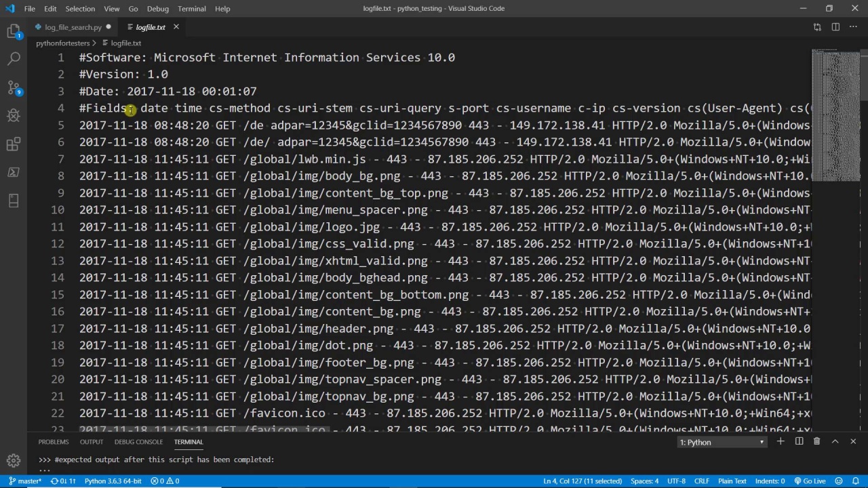Maximize the terminal panel with the up chevron
Image resolution: width=868 pixels, height=488 pixels.
835,442
